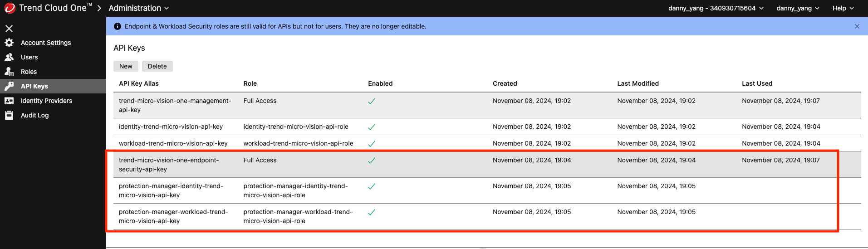This screenshot has height=249, width=868.
Task: Open the Help menu dropdown
Action: click(x=843, y=8)
